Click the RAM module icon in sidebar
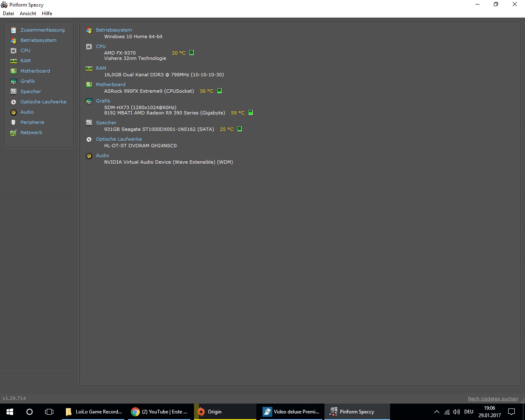Viewport: 525px width, 420px height. point(14,61)
